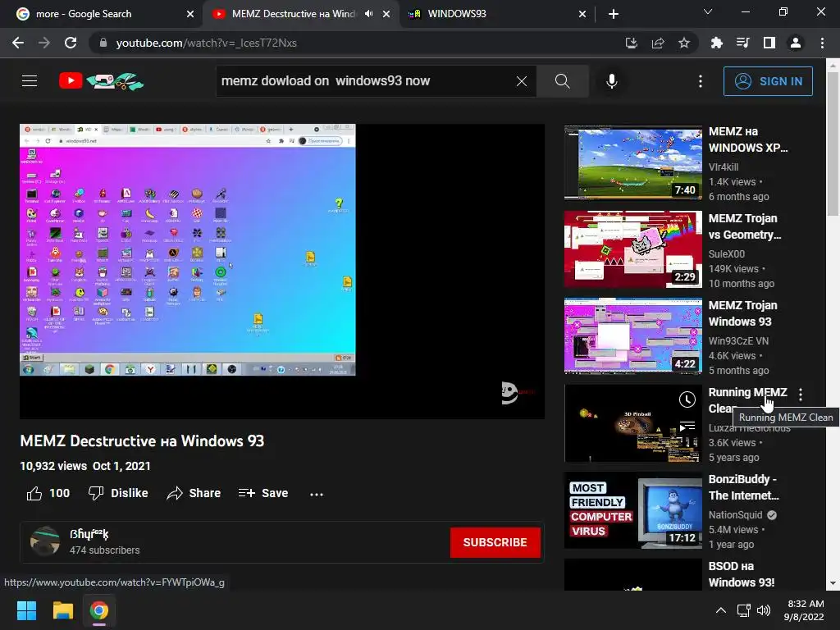This screenshot has width=840, height=630.
Task: Click the video player area
Action: [x=282, y=271]
